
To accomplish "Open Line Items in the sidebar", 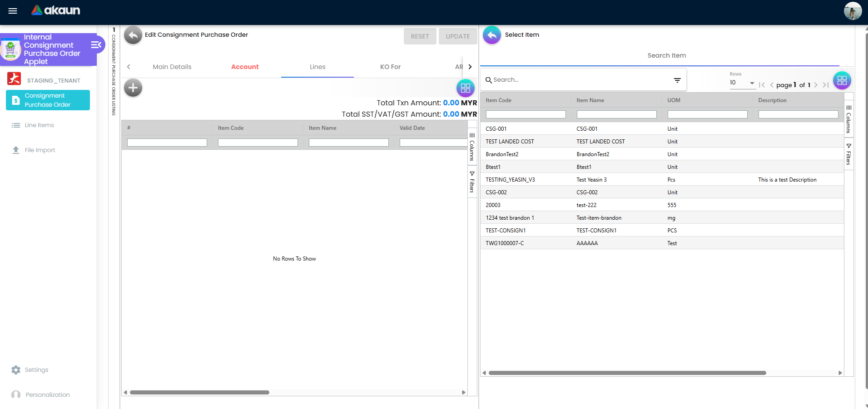I will click(x=33, y=125).
